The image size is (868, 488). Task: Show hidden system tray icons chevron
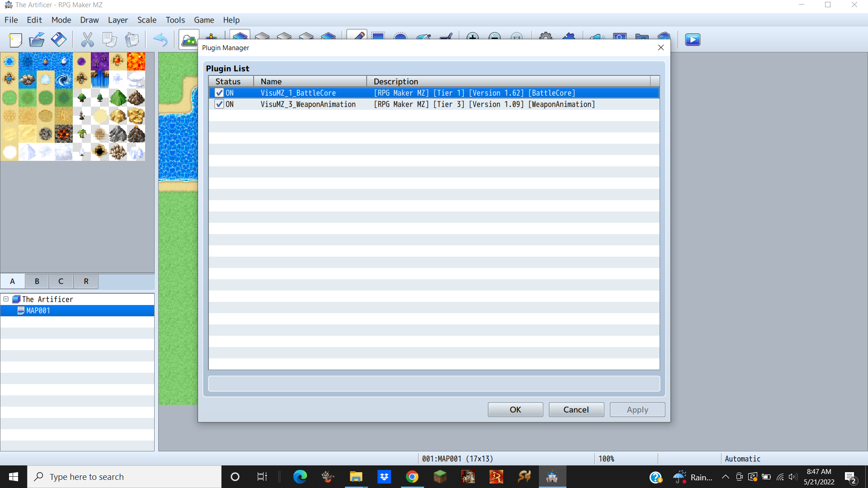point(725,477)
